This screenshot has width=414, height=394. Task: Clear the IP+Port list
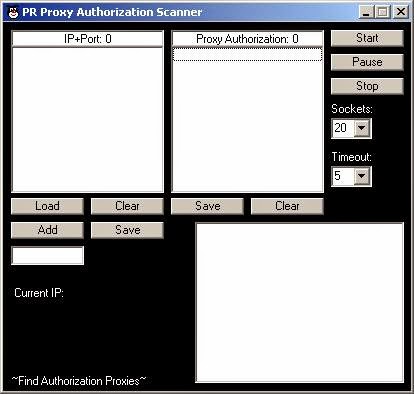pyautogui.click(x=127, y=206)
